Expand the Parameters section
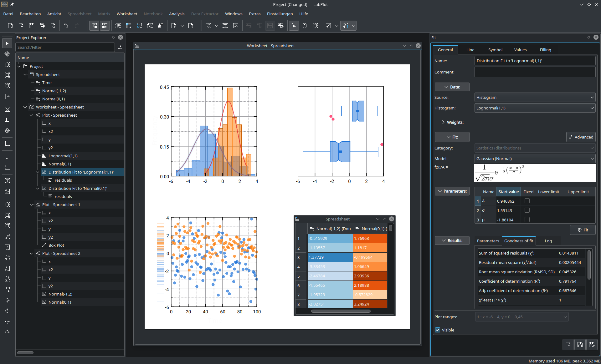 (452, 190)
